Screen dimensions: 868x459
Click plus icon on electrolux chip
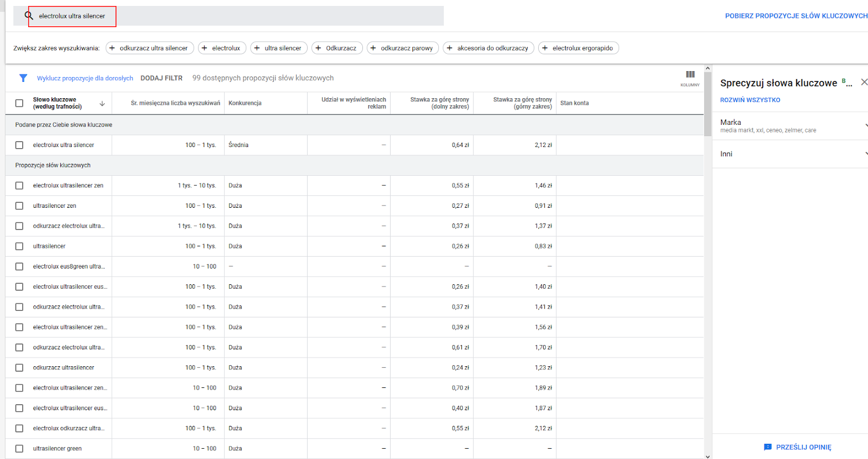point(205,48)
